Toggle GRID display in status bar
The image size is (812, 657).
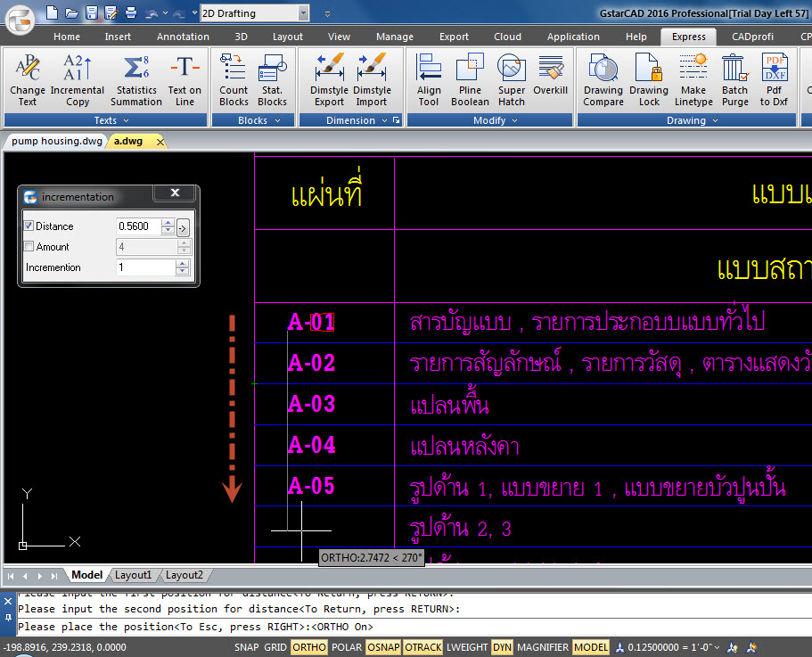(275, 647)
